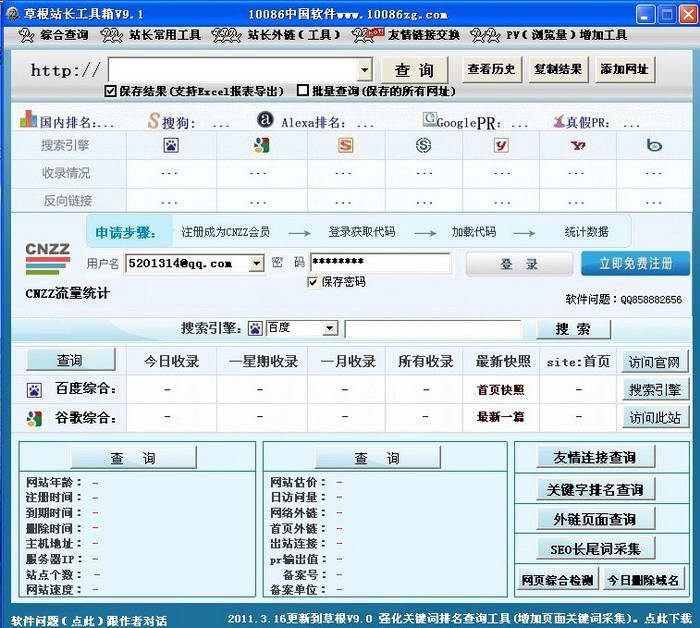Image resolution: width=700 pixels, height=628 pixels.
Task: Click the 首页快照 link
Action: click(500, 390)
